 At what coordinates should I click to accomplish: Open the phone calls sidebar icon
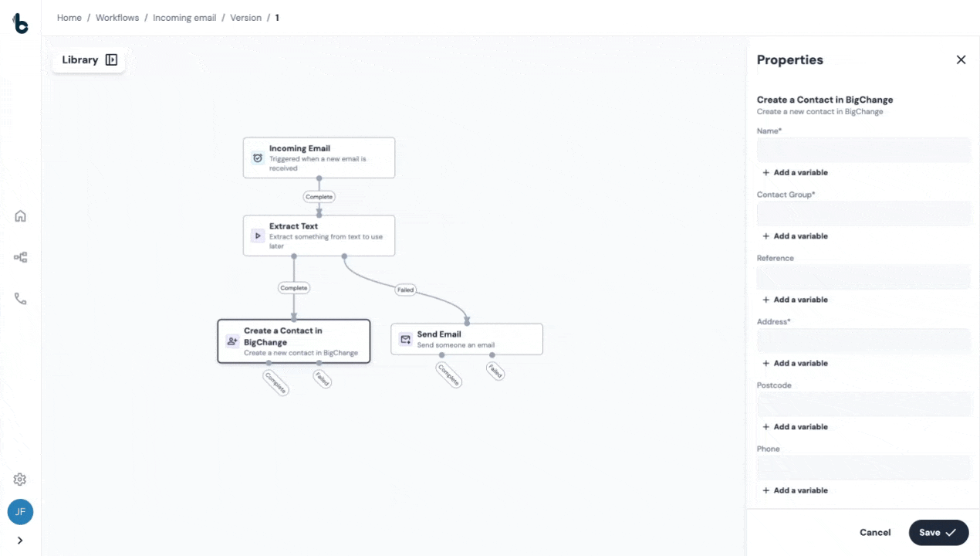click(x=21, y=299)
